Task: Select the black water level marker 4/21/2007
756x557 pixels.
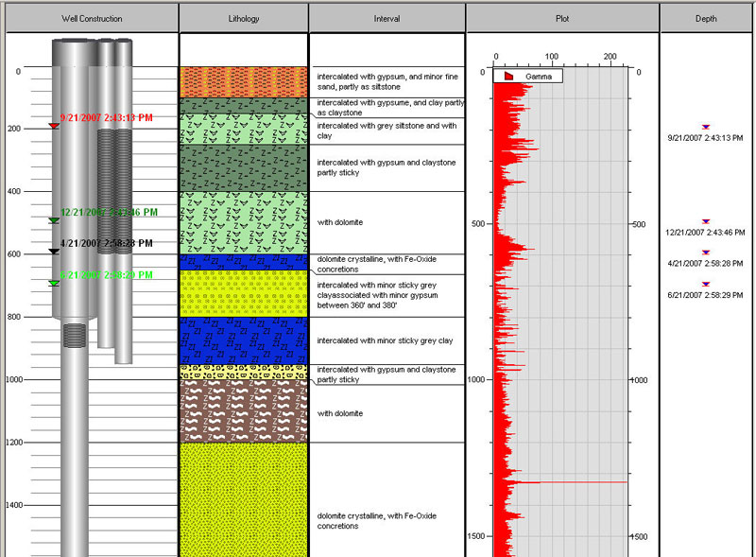Action: [x=54, y=252]
